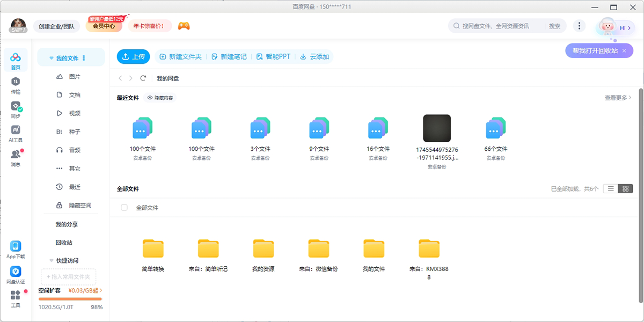This screenshot has height=322, width=644.
Task: Open the 简单转换 folder
Action: pos(153,255)
